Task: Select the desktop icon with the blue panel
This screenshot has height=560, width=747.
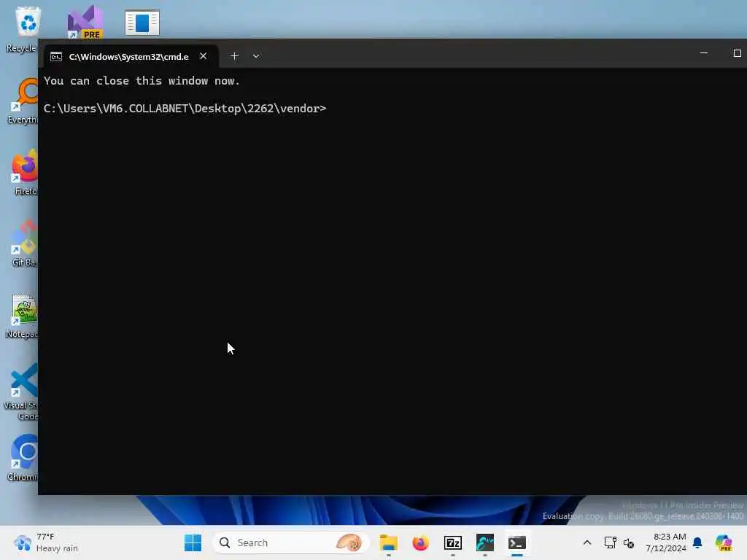Action: (142, 23)
